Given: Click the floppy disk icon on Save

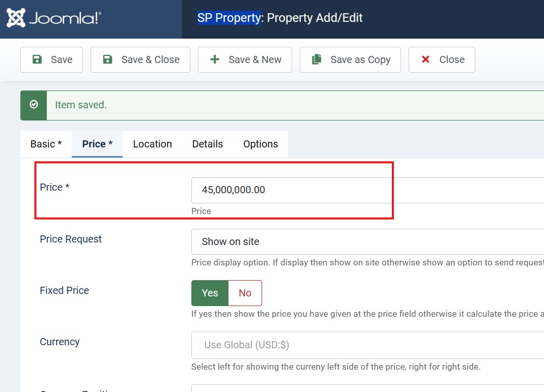Looking at the screenshot, I should (37, 59).
